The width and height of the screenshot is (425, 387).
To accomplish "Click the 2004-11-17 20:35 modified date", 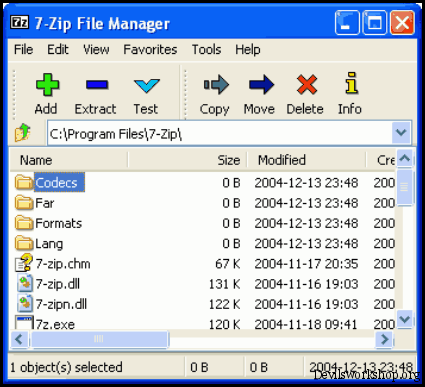I will (x=306, y=264).
